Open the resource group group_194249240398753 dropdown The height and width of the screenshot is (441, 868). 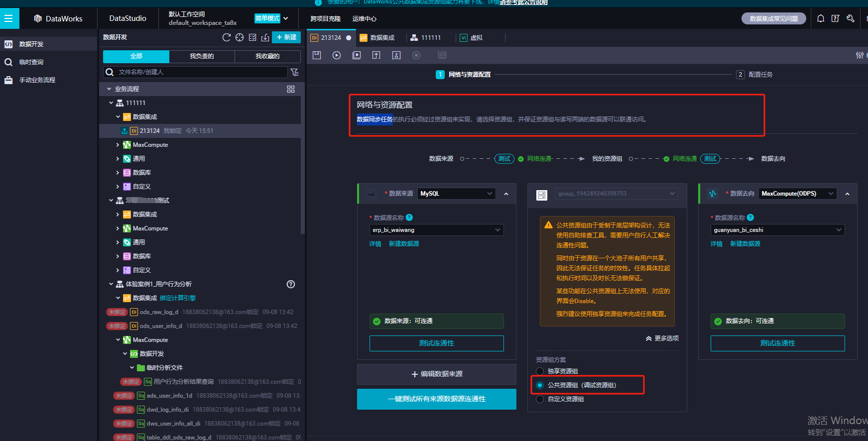tap(617, 194)
